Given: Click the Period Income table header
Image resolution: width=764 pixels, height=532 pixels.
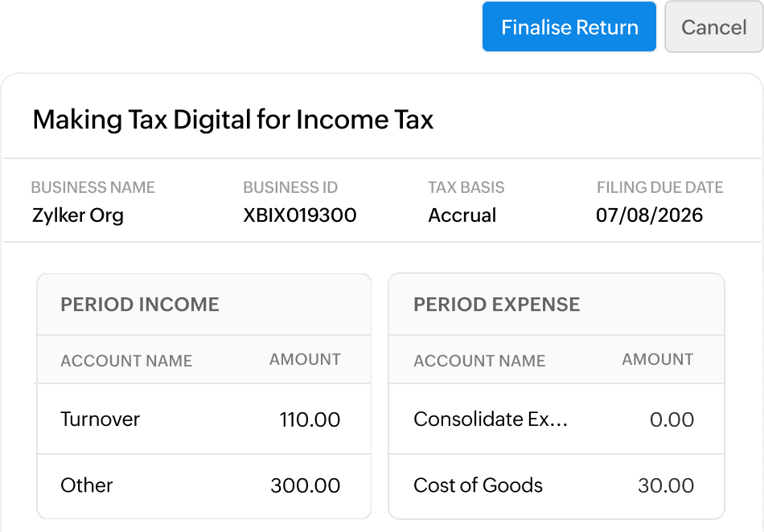Looking at the screenshot, I should pyautogui.click(x=140, y=305).
